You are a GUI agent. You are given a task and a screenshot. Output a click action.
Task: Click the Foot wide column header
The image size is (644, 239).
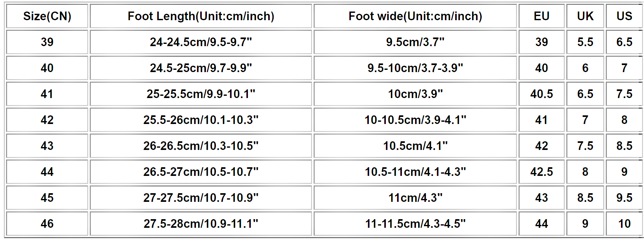coord(415,16)
